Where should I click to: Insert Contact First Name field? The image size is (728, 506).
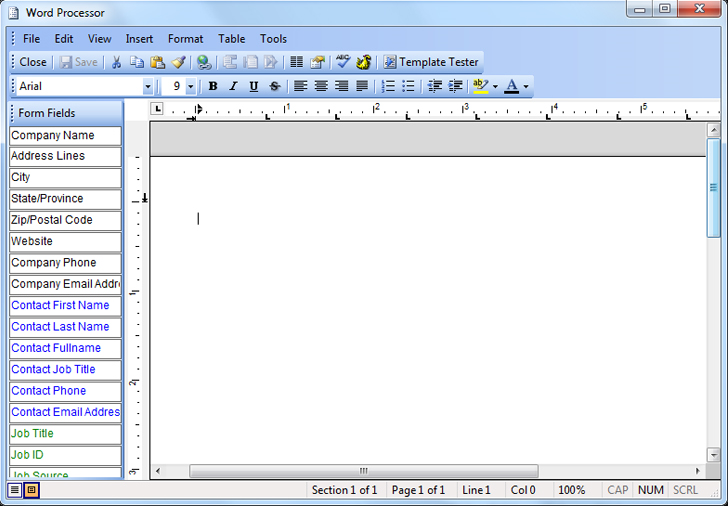[x=65, y=306]
